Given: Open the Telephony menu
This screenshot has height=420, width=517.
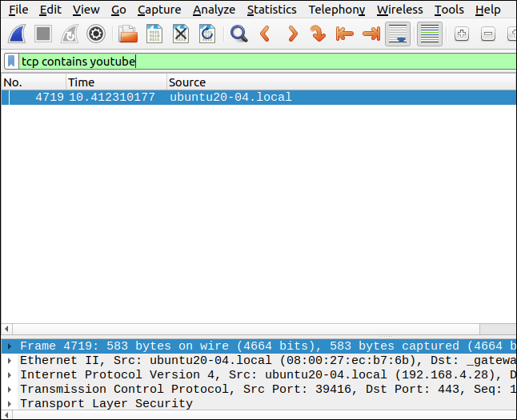Looking at the screenshot, I should point(337,10).
